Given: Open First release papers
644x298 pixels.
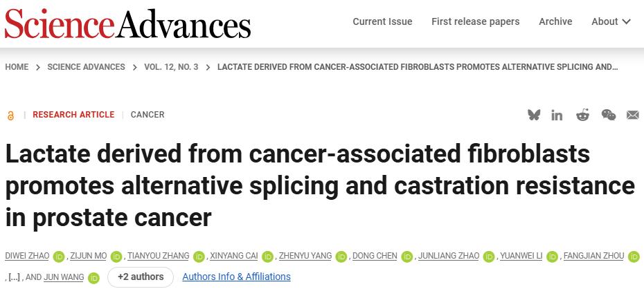Looking at the screenshot, I should point(475,21).
